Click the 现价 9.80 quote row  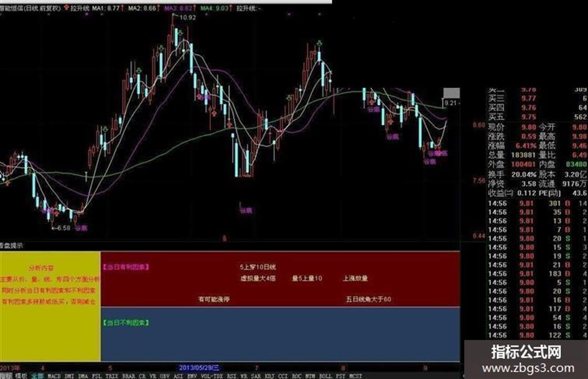tap(512, 127)
